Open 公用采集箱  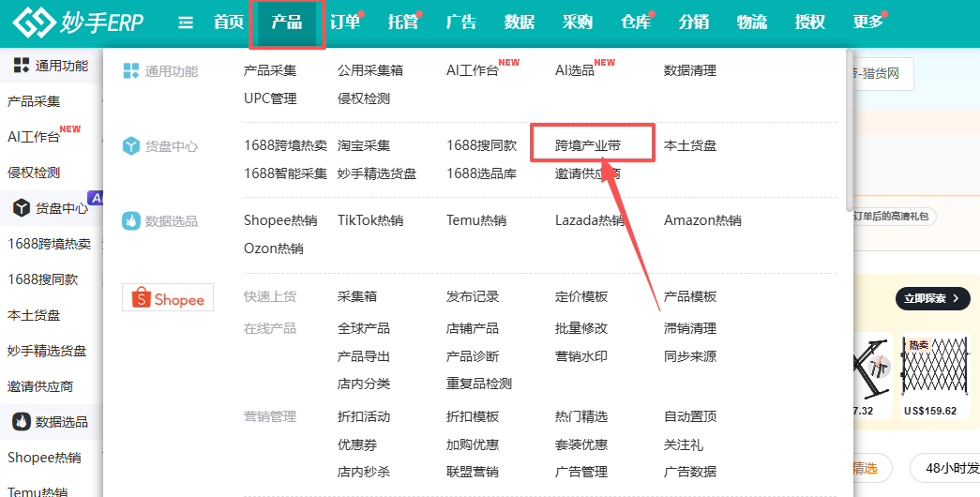pos(370,70)
